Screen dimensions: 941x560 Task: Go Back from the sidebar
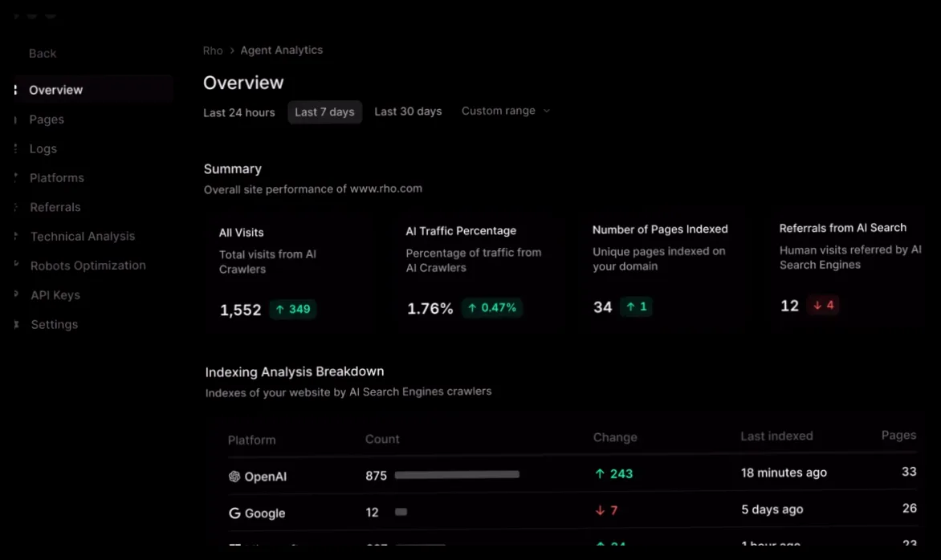point(43,54)
